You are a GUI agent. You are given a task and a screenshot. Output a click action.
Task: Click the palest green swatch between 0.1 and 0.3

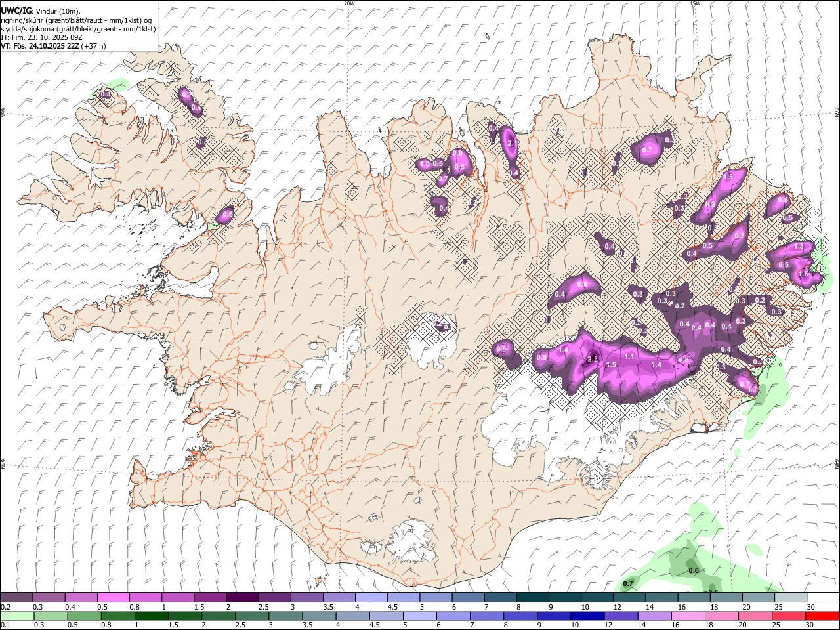pos(17,616)
